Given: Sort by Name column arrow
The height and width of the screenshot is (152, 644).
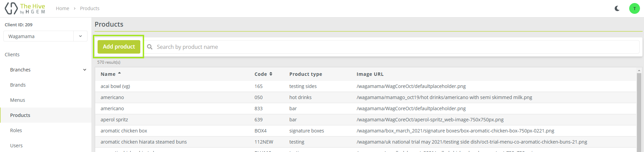Looking at the screenshot, I should pyautogui.click(x=119, y=73).
